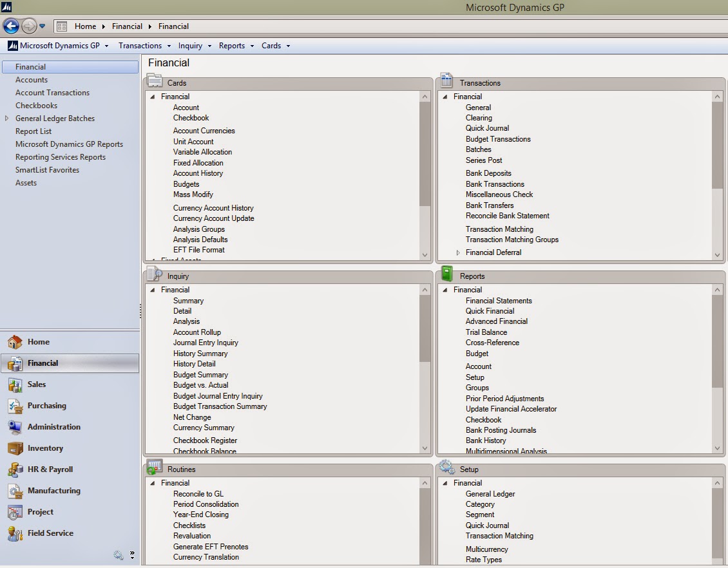Click the Administration module icon
Screen dimensions: 728x568
tap(15, 427)
